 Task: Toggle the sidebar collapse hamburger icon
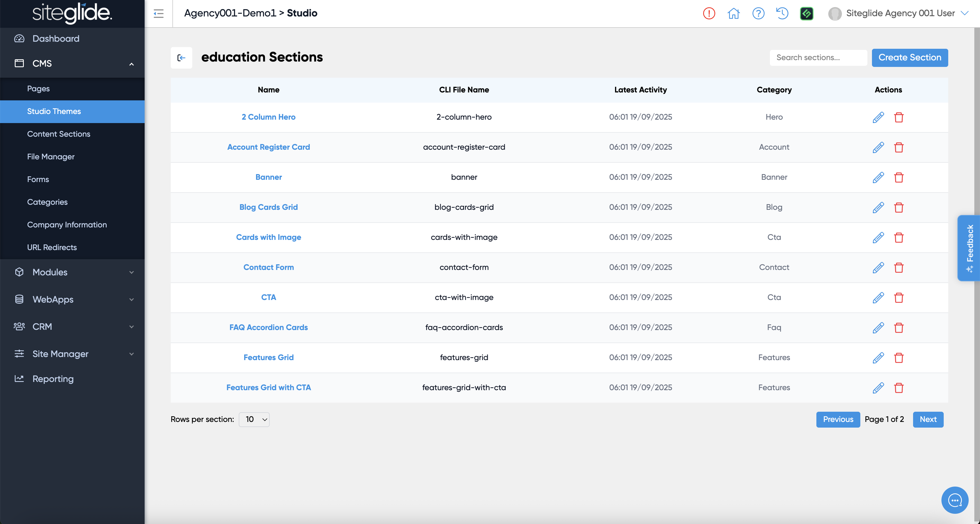coord(159,14)
